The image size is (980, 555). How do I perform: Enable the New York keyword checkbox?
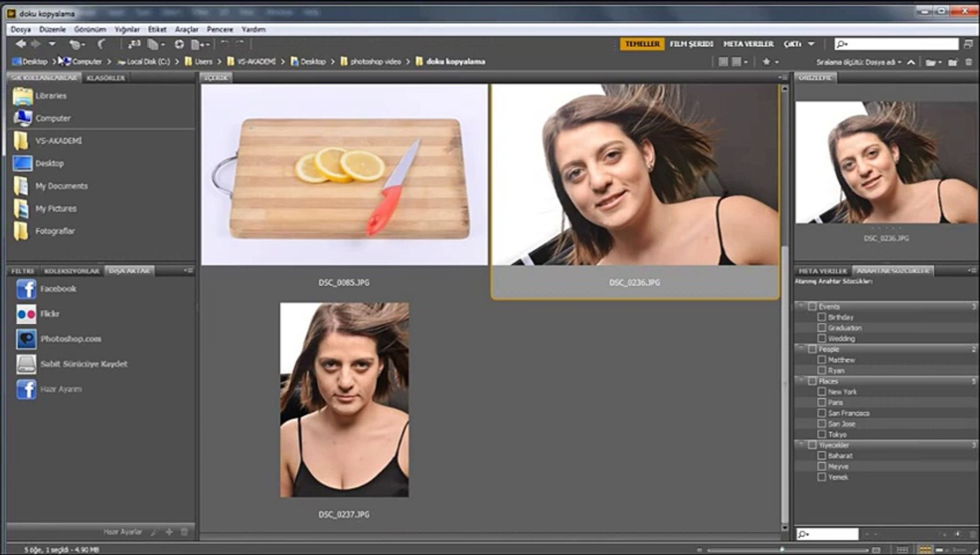pyautogui.click(x=822, y=392)
